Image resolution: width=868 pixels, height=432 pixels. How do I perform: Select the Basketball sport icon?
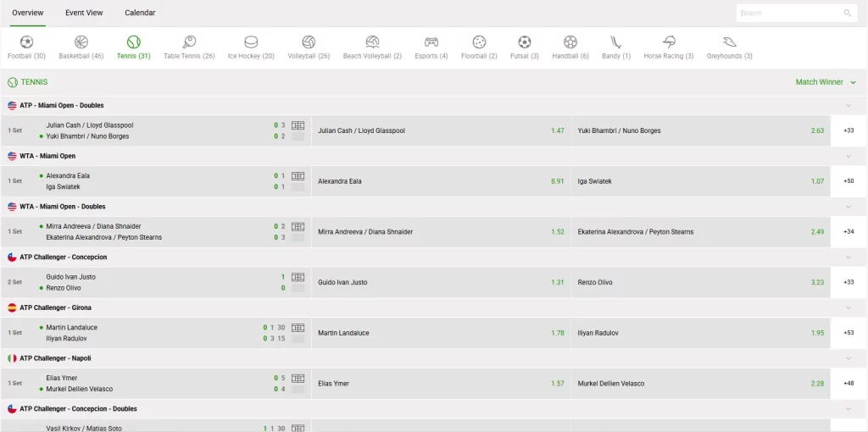(81, 42)
